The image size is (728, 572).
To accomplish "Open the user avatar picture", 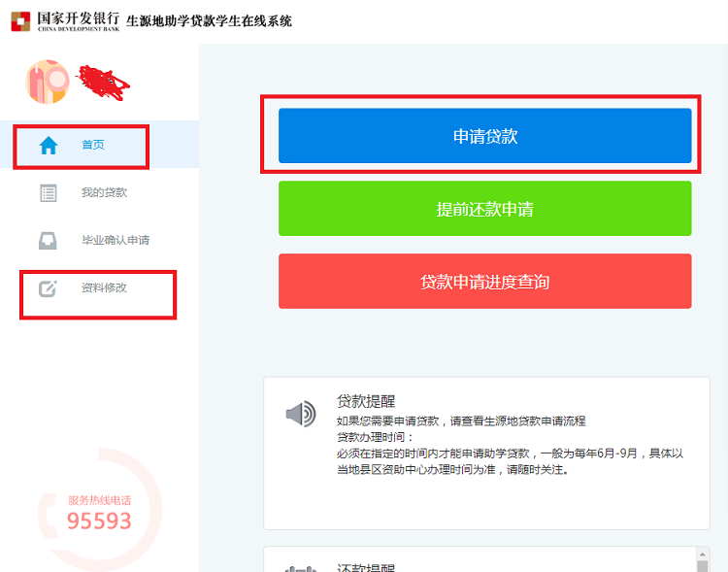I will pyautogui.click(x=48, y=82).
